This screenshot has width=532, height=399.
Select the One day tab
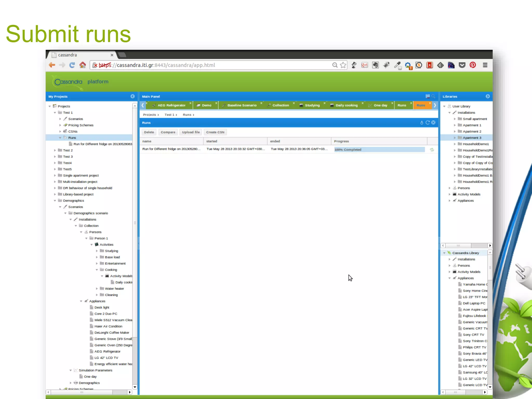(x=380, y=105)
